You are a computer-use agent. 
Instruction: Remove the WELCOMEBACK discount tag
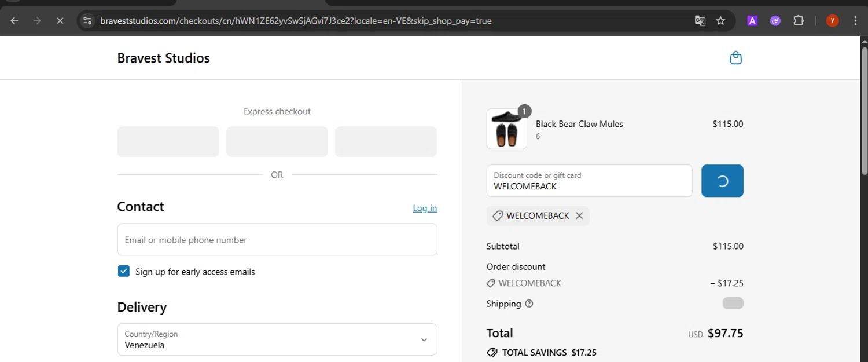579,215
